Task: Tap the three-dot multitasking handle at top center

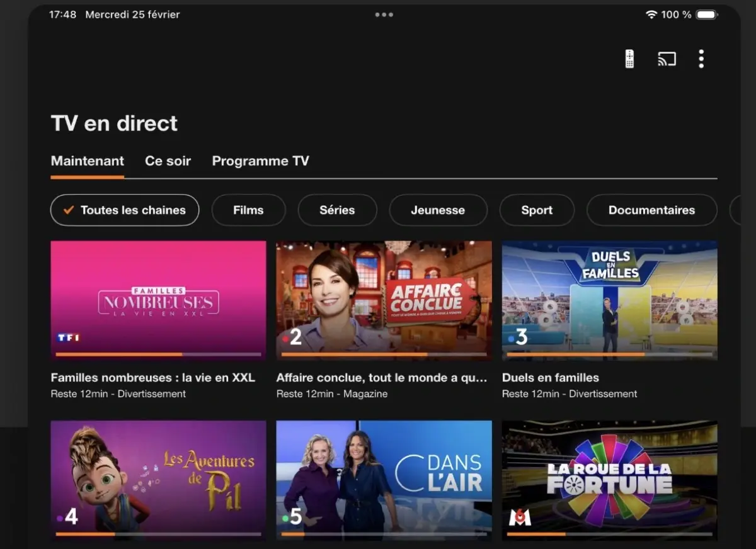Action: [x=384, y=14]
